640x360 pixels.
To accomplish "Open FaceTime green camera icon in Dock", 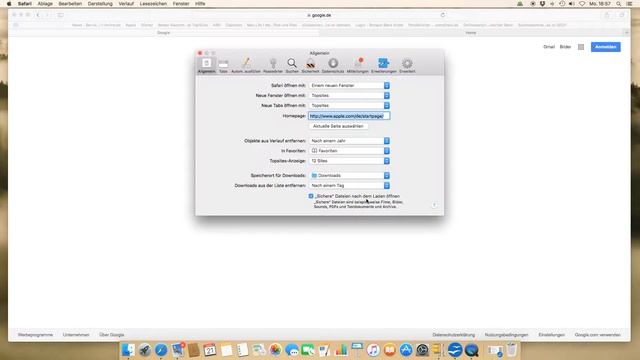I will tap(308, 350).
